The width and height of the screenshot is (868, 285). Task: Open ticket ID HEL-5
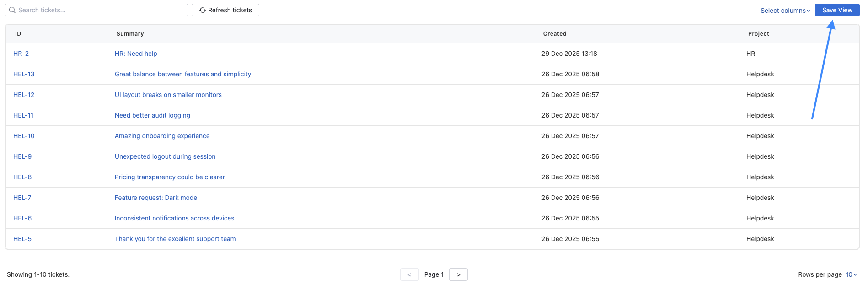click(22, 239)
